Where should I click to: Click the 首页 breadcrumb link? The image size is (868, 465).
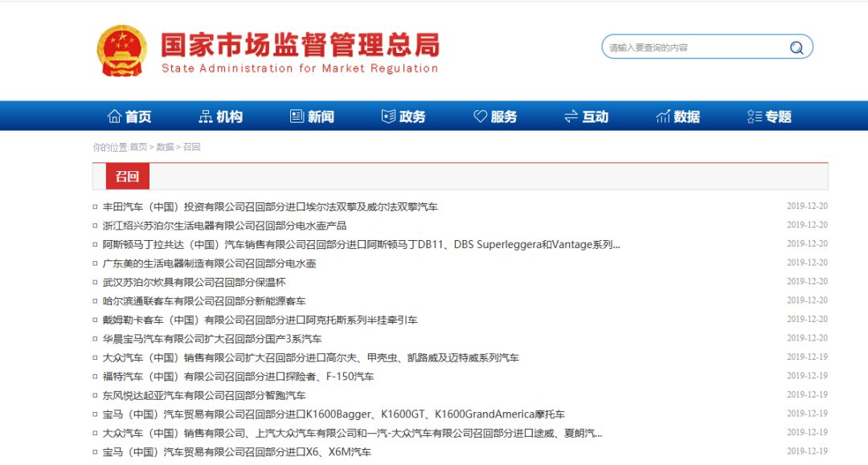tap(138, 147)
